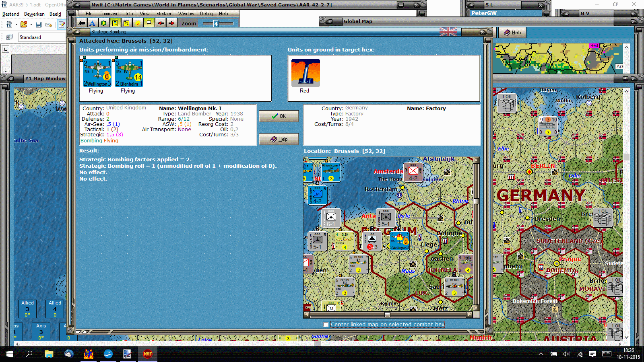Screen dimensions: 644x362
Task: Enable center linked map on combat hex
Action: tap(326, 324)
